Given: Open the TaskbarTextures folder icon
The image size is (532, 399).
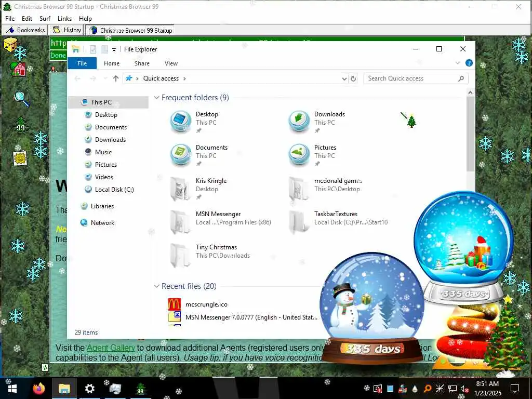Looking at the screenshot, I should (299, 221).
